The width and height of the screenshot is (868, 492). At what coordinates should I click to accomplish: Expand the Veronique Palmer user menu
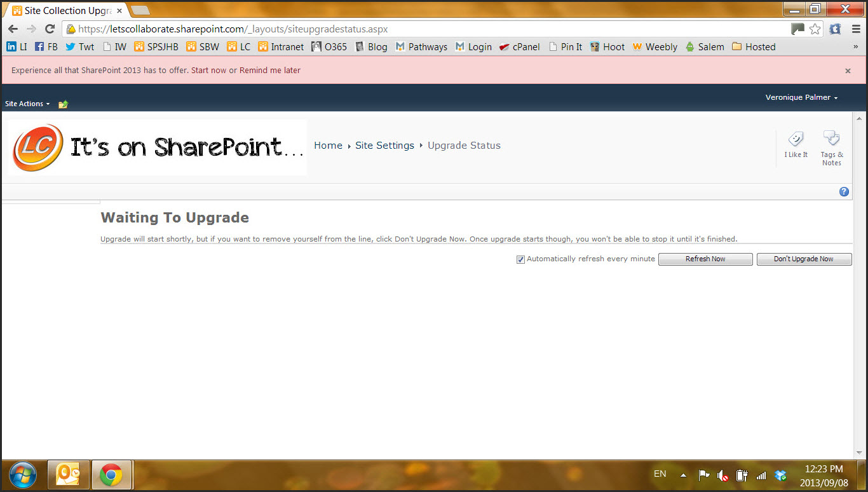801,97
